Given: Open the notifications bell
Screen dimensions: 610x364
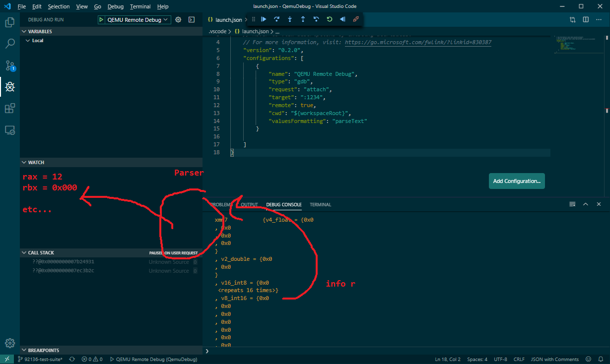Looking at the screenshot, I should pos(601,359).
